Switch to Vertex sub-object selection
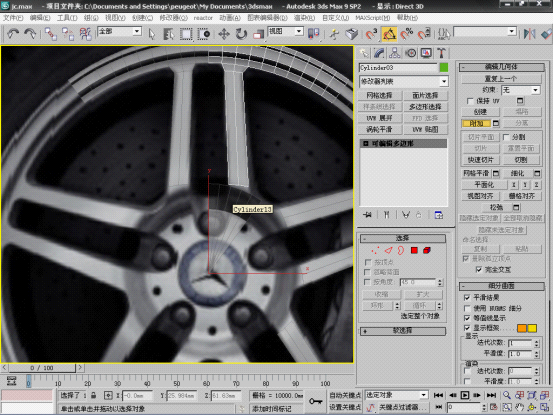553x415 pixels. pos(375,250)
